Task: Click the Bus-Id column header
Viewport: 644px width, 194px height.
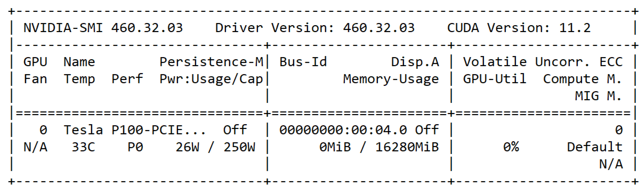Action: tap(303, 62)
